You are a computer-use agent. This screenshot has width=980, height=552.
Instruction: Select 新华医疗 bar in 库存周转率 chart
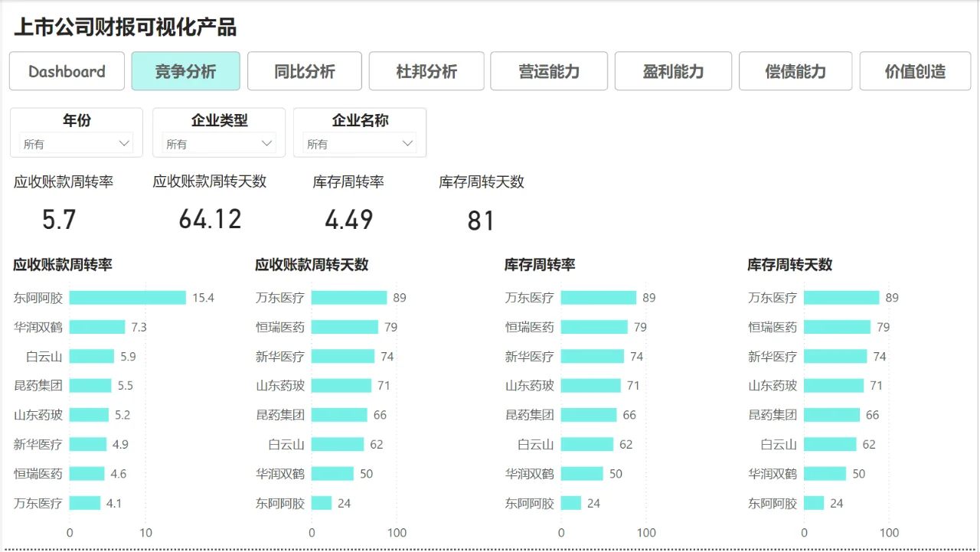tap(593, 356)
